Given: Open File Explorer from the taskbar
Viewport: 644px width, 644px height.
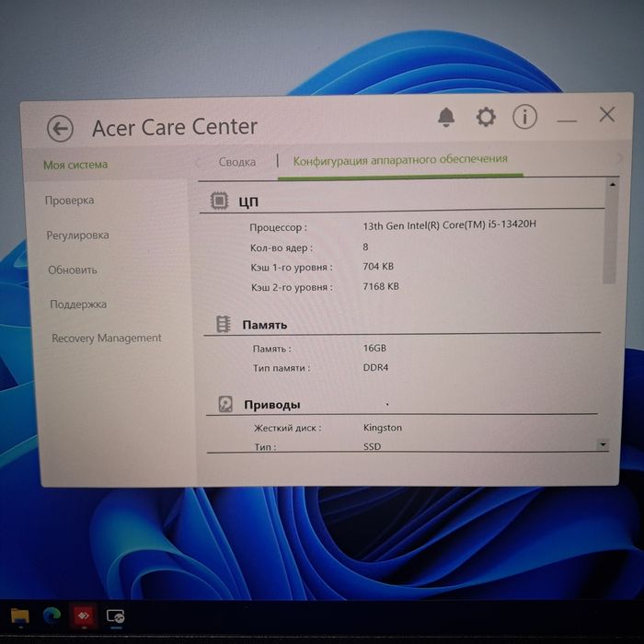Looking at the screenshot, I should [19, 616].
